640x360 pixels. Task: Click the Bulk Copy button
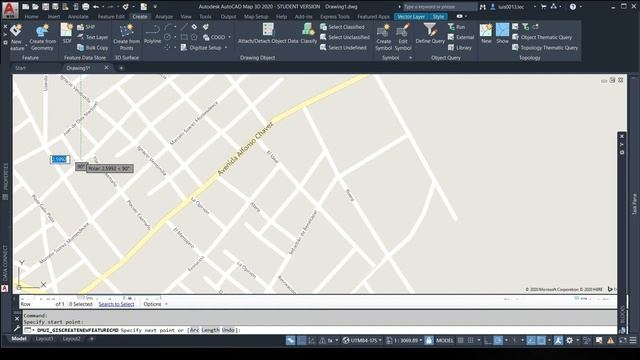[x=93, y=47]
